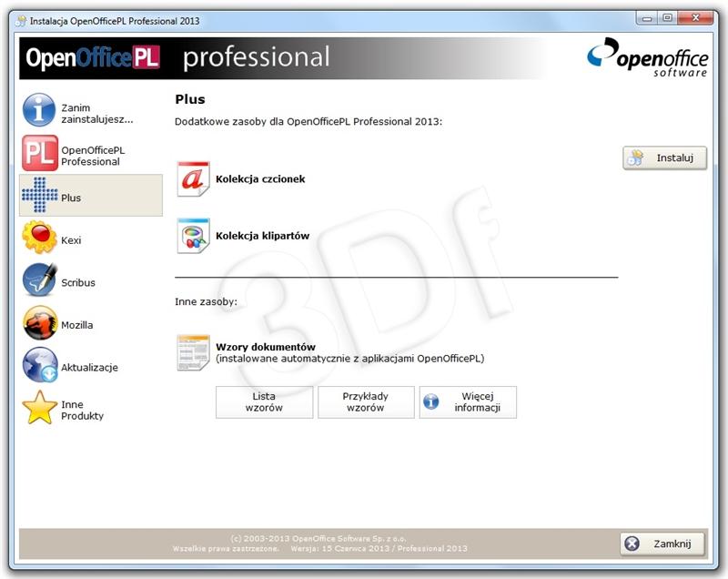The image size is (728, 579).
Task: Click the installer icon in the title bar
Action: pos(21,21)
